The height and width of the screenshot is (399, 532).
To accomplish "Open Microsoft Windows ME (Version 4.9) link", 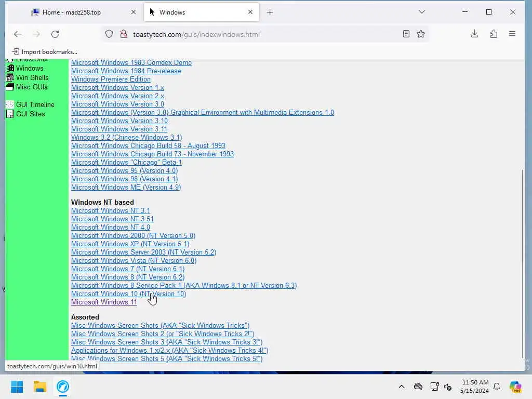I will [126, 187].
